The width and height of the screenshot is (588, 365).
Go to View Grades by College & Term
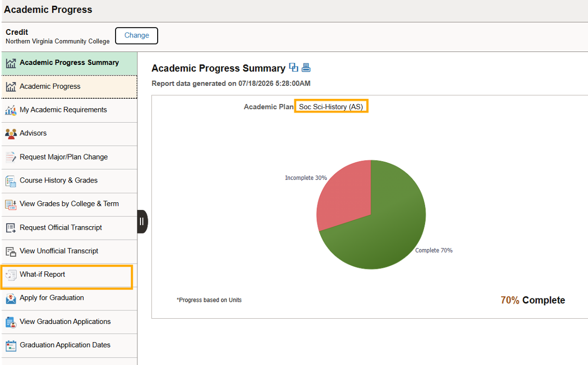(69, 205)
